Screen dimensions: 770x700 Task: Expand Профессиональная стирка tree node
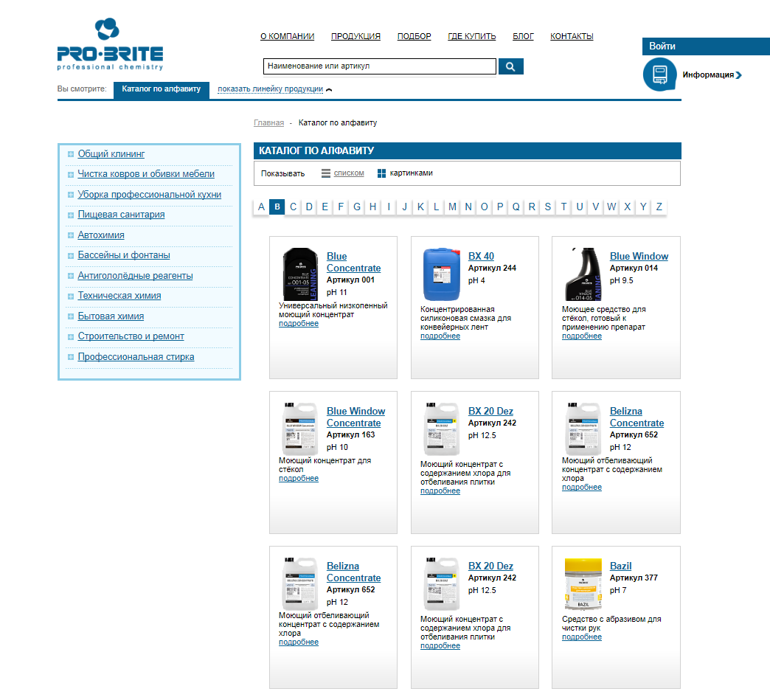coord(71,357)
